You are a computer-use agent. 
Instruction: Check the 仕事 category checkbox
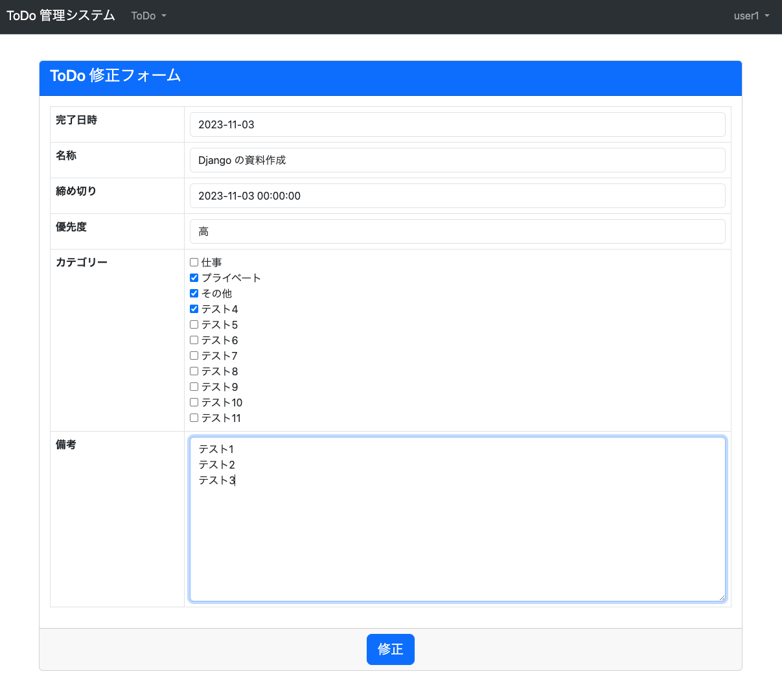(194, 262)
